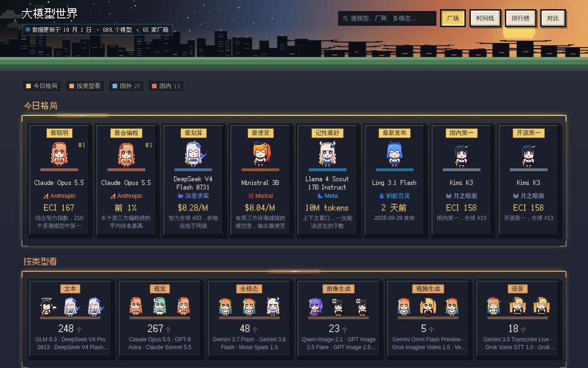Viewport: 588px width, 368px height.
Task: Click the 今日格局 section heading
Action: click(x=40, y=106)
